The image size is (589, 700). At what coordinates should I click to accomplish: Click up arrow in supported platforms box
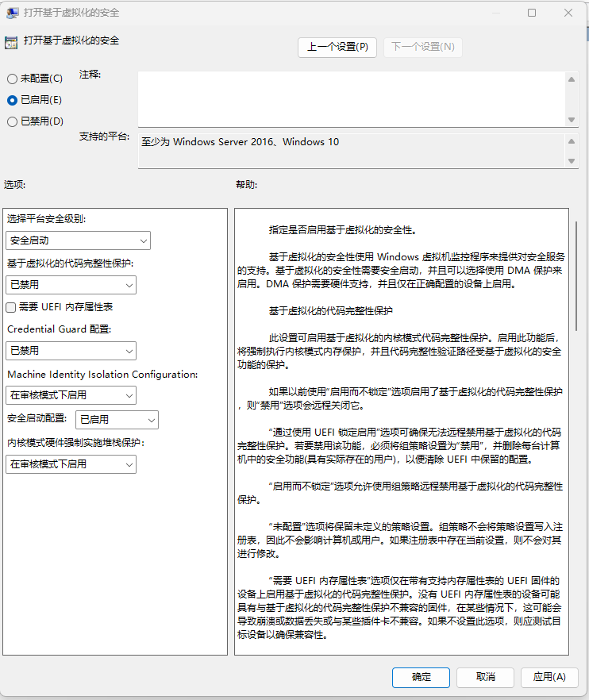click(572, 140)
